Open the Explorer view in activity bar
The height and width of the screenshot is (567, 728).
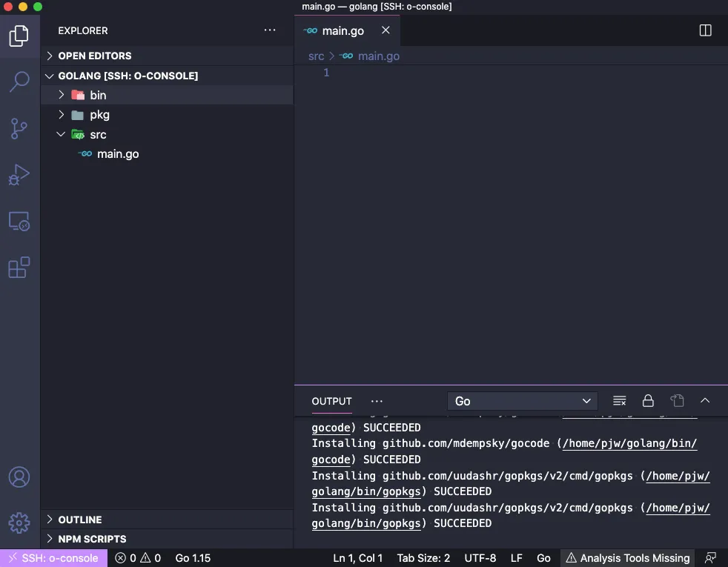(x=19, y=36)
